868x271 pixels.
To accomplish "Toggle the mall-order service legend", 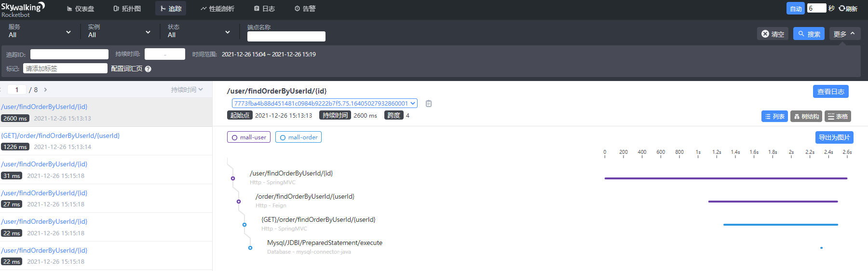I will click(x=298, y=137).
